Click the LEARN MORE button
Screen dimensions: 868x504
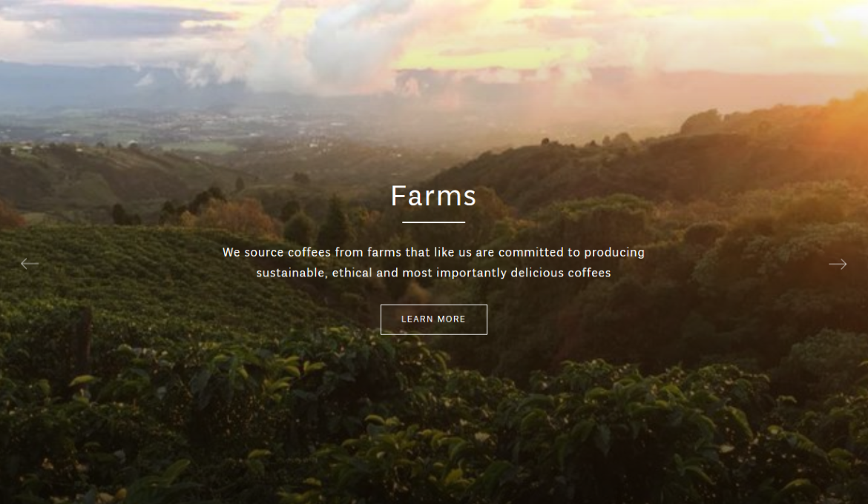(x=433, y=319)
